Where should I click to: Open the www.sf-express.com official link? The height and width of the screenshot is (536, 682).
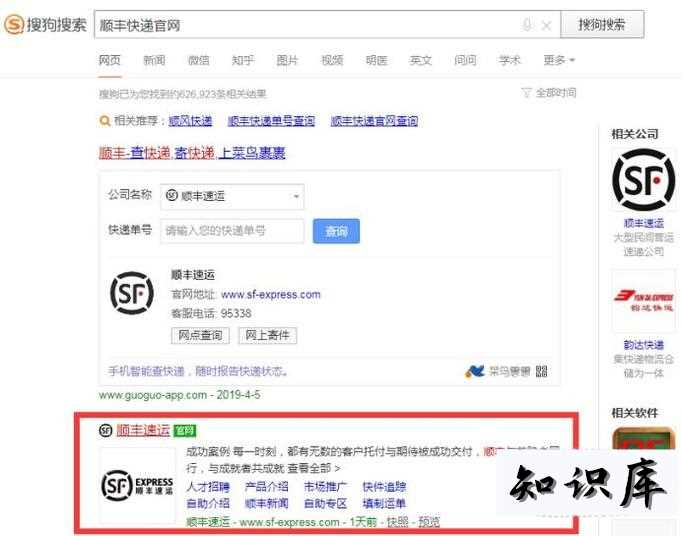pos(271,295)
